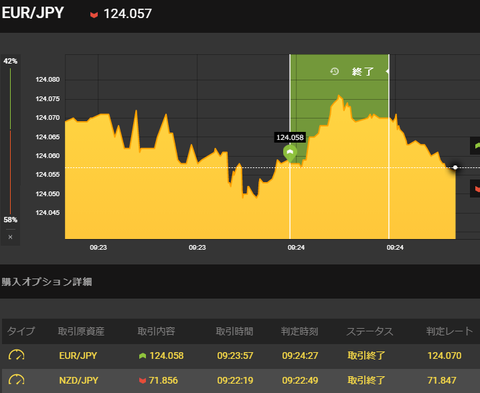This screenshot has width=480, height=393.
Task: Click the gauge type icon in EUR/JPY row
Action: (16, 355)
